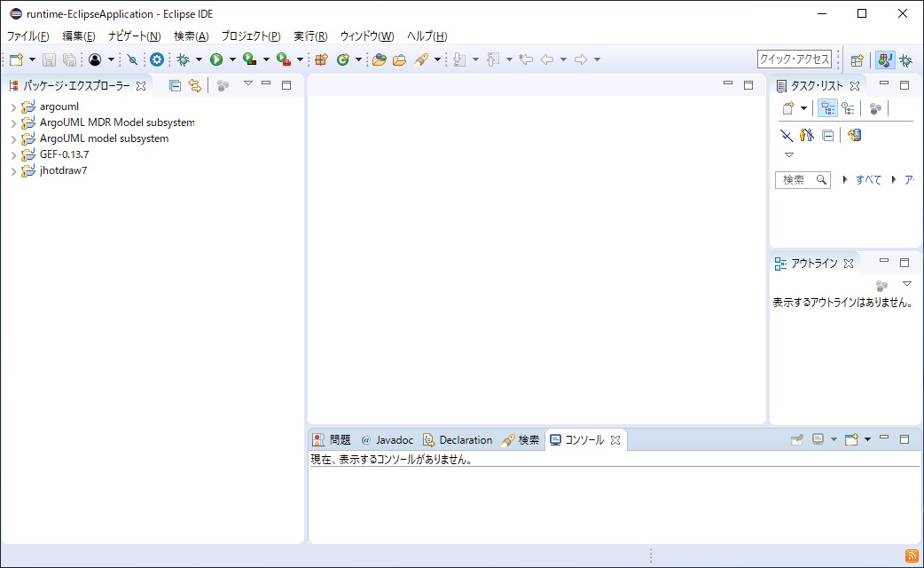
Task: Open the Task List view menu triangle
Action: coord(789,154)
